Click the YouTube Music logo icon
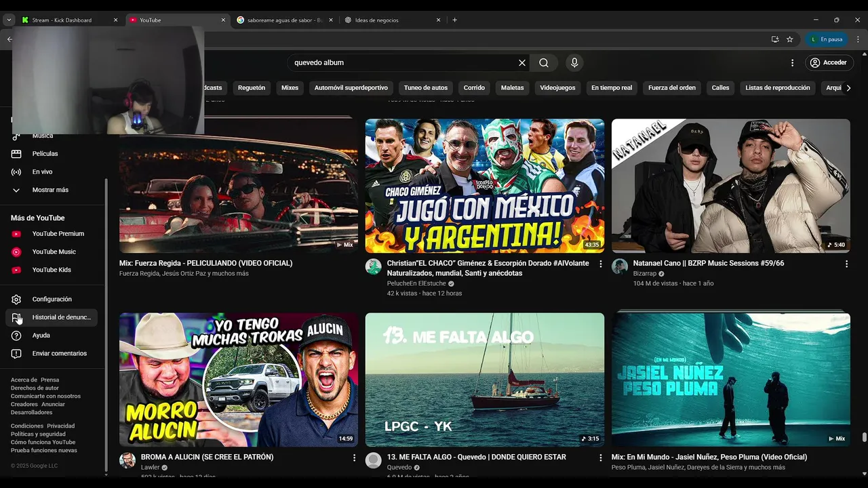 pyautogui.click(x=16, y=252)
